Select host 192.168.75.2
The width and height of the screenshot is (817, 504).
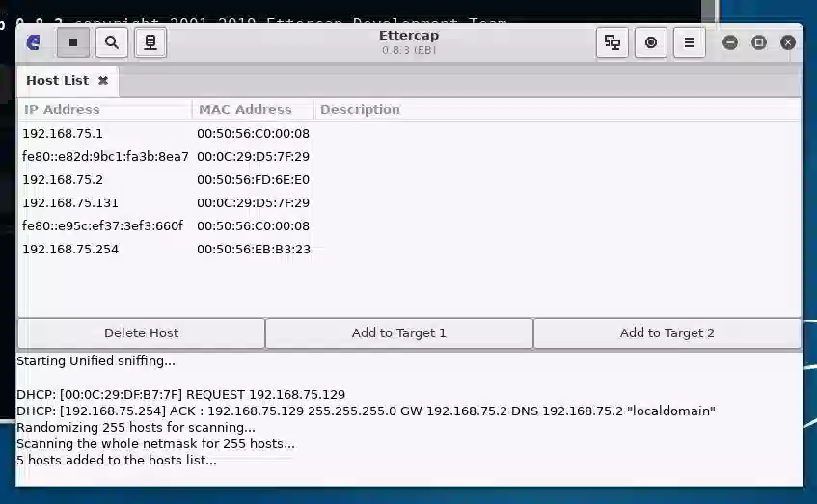coord(409,179)
